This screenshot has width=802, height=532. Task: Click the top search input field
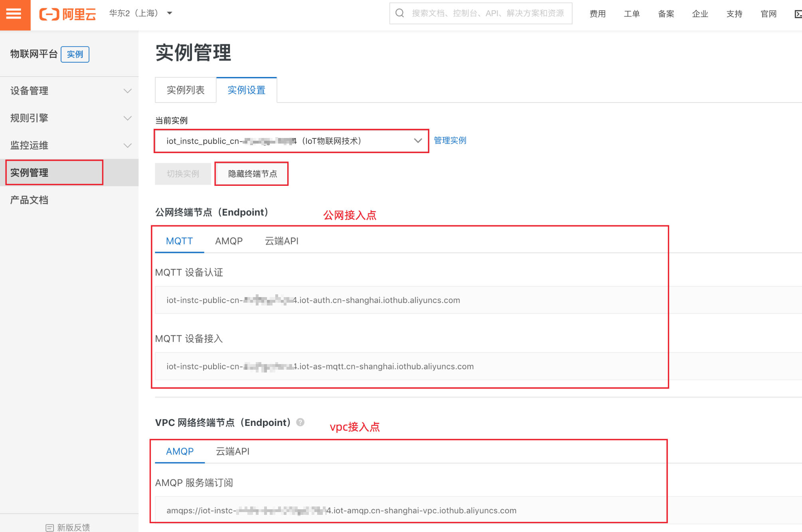(x=488, y=13)
